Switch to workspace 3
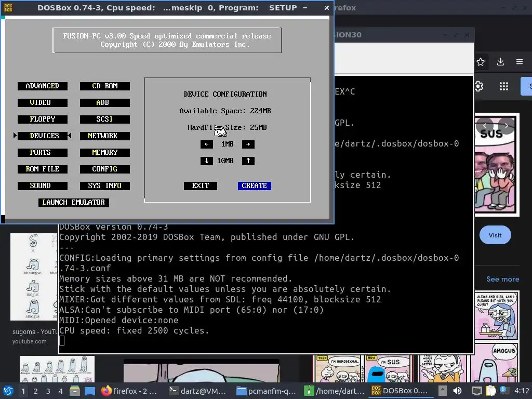The width and height of the screenshot is (532, 399). point(48,391)
